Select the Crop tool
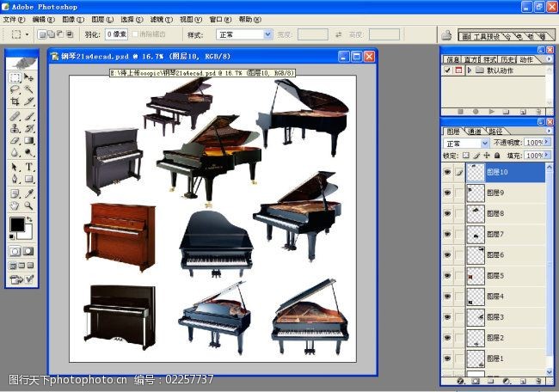 click(x=15, y=101)
